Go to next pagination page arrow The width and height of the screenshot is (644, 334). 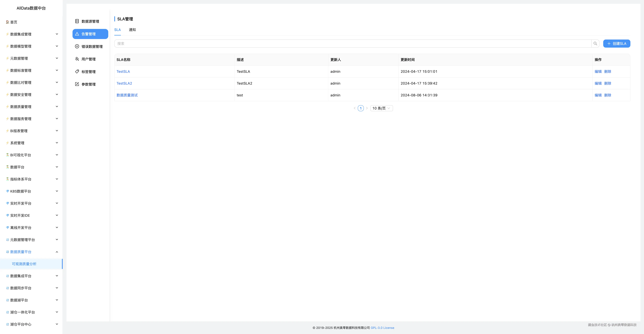pos(367,108)
